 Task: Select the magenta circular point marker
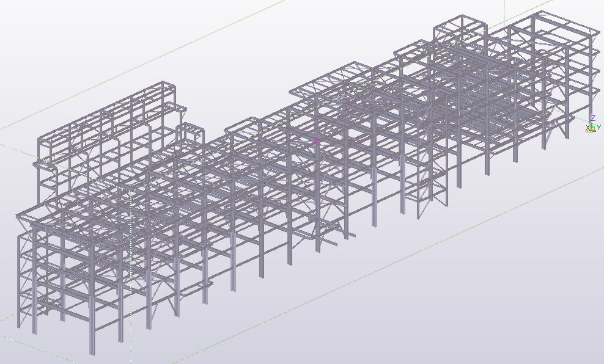point(317,141)
